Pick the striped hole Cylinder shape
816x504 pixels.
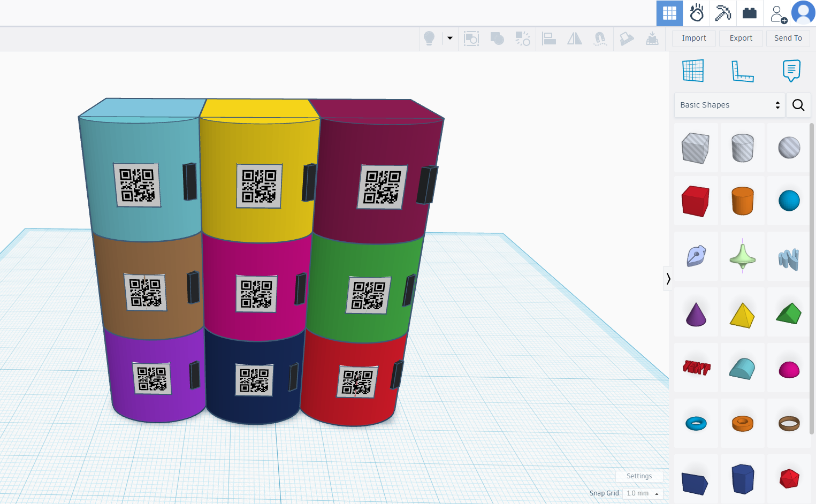click(x=742, y=148)
